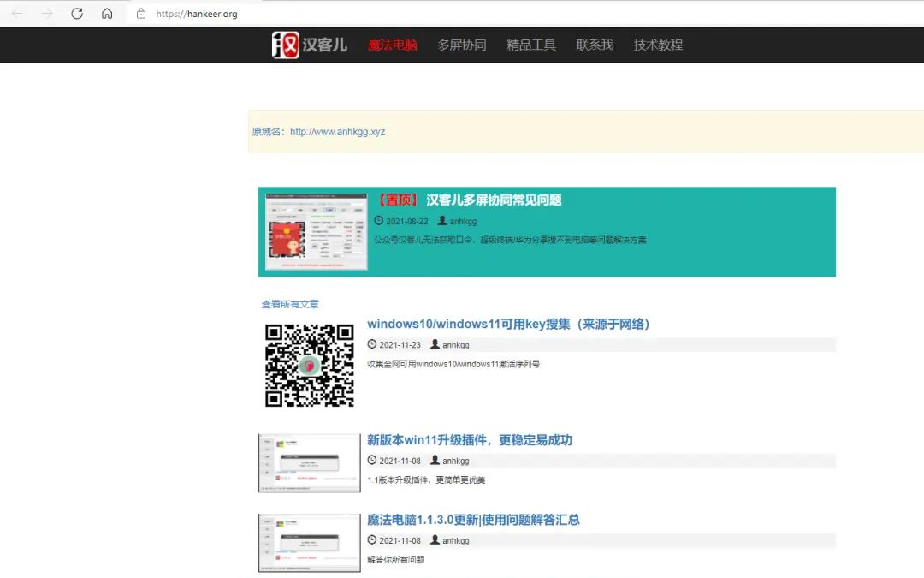Click the win11 upgrade plugin article thumbnail
Viewport: 924px width, 578px height.
(x=310, y=463)
